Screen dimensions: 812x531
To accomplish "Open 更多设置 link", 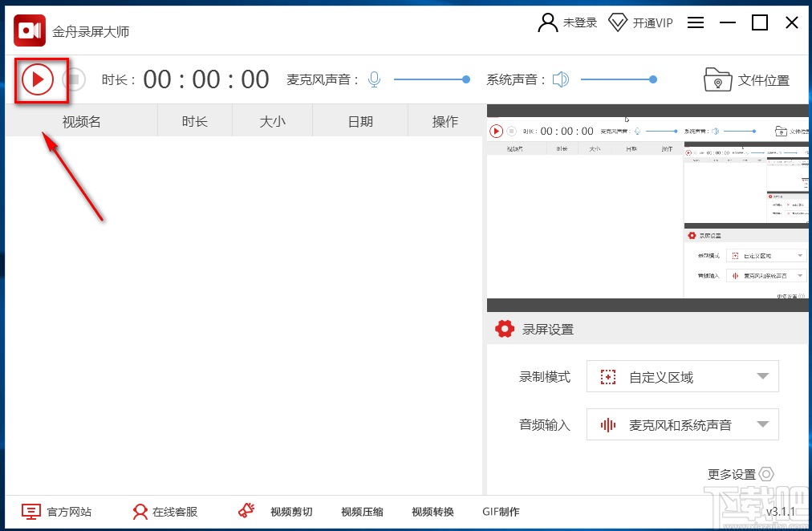I will 732,474.
